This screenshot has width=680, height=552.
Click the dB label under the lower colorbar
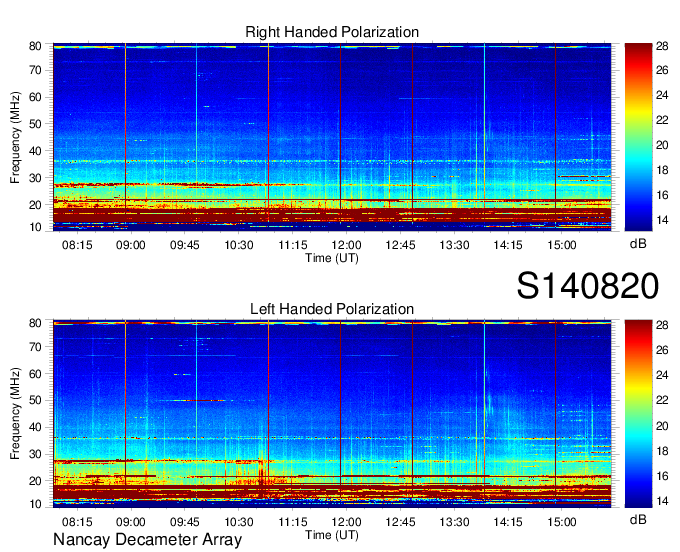[x=638, y=519]
